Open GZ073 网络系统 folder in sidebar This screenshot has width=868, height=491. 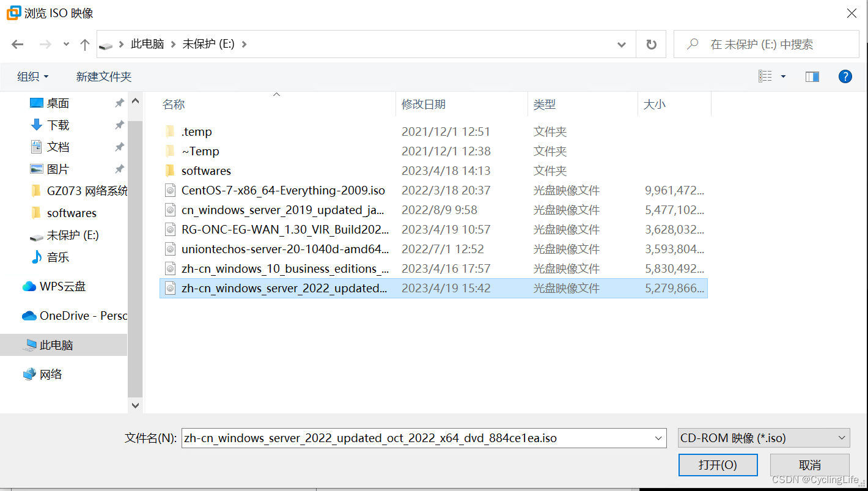point(78,191)
